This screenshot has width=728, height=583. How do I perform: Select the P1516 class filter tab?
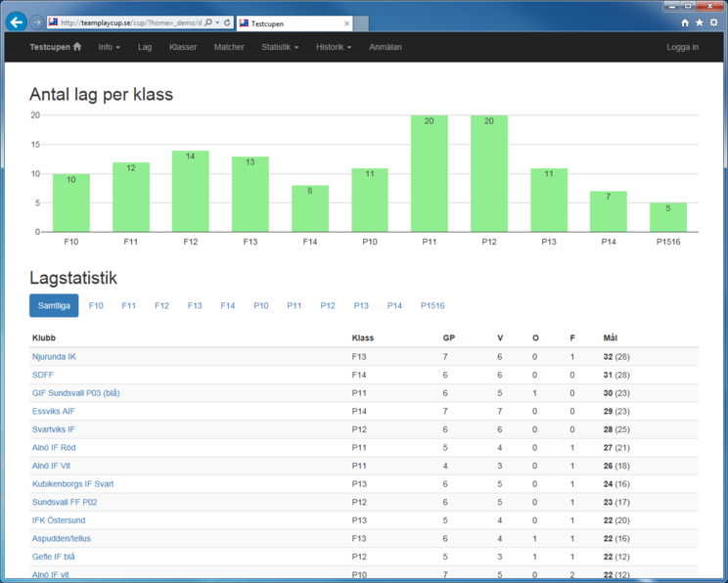pos(432,305)
